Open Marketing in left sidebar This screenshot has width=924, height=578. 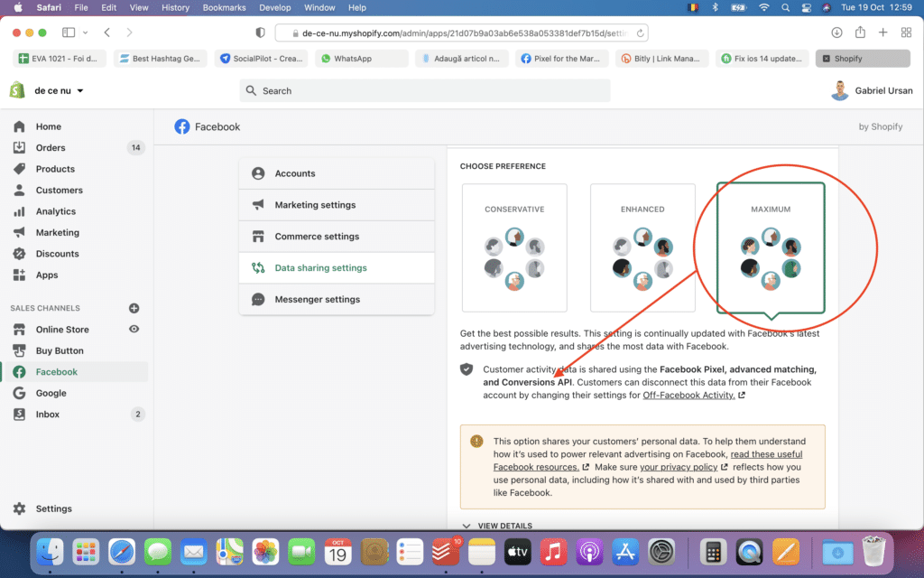[57, 232]
